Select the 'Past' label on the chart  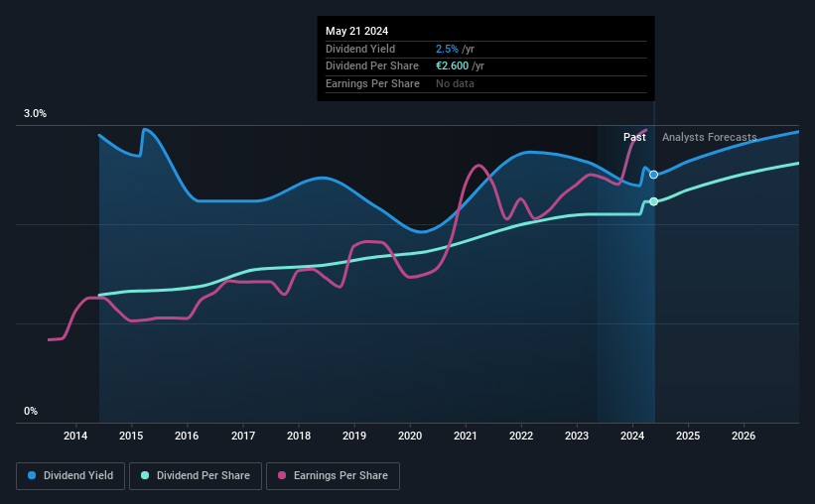pos(634,137)
